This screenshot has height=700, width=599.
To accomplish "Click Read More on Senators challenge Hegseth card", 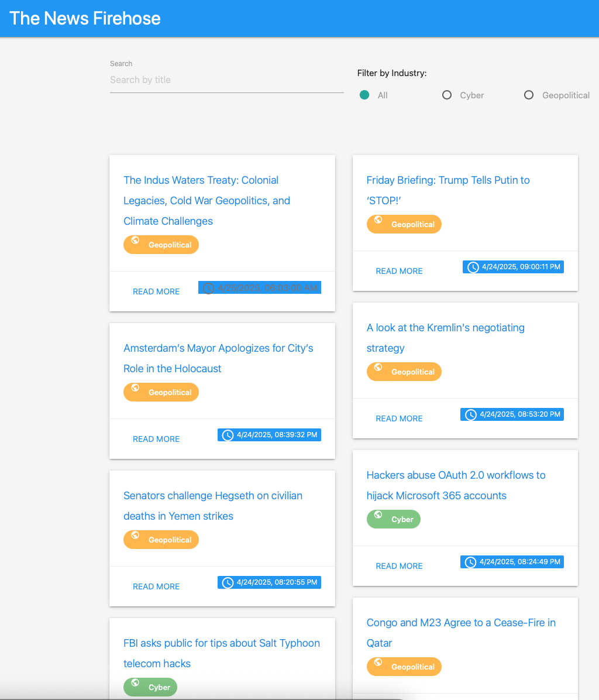I will click(156, 586).
